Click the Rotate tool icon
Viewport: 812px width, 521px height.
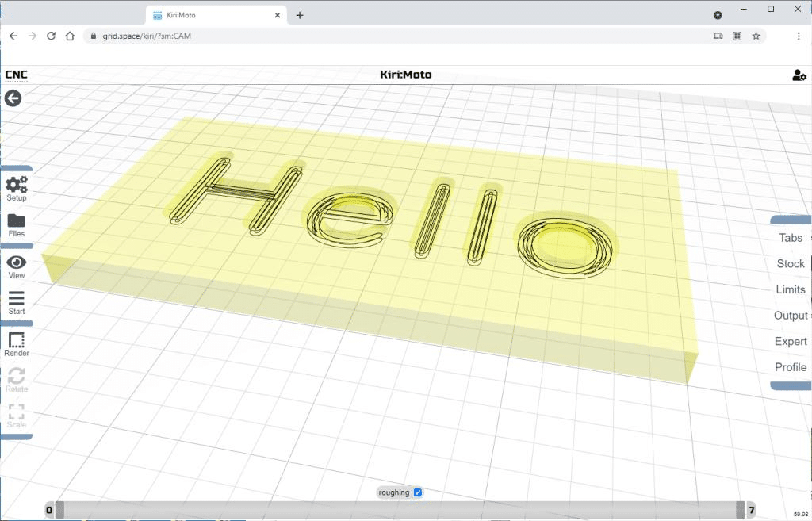17,377
